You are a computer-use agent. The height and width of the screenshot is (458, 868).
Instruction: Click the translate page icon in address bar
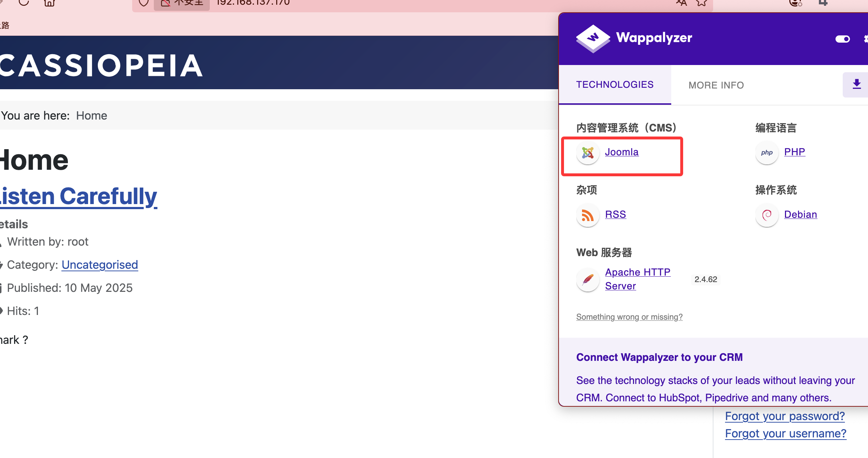[x=681, y=3]
